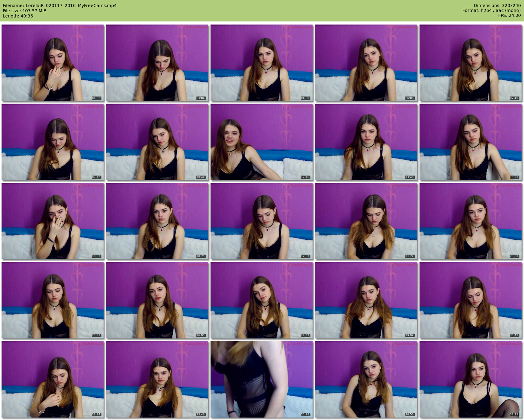Click the thumbnail marked 23:01
The image size is (524, 420).
tap(470, 221)
